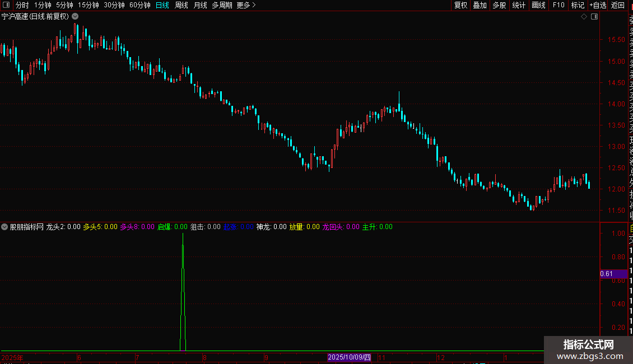Screen dimensions: 633x364
Task: Click the 神龙: 0.00 indicator value
Action: click(271, 227)
